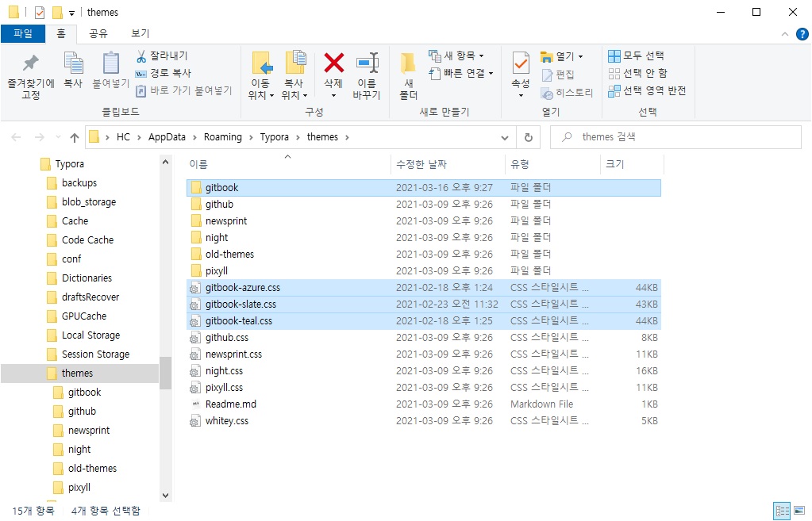Open Properties (속성)
This screenshot has height=521, width=812.
point(521,75)
